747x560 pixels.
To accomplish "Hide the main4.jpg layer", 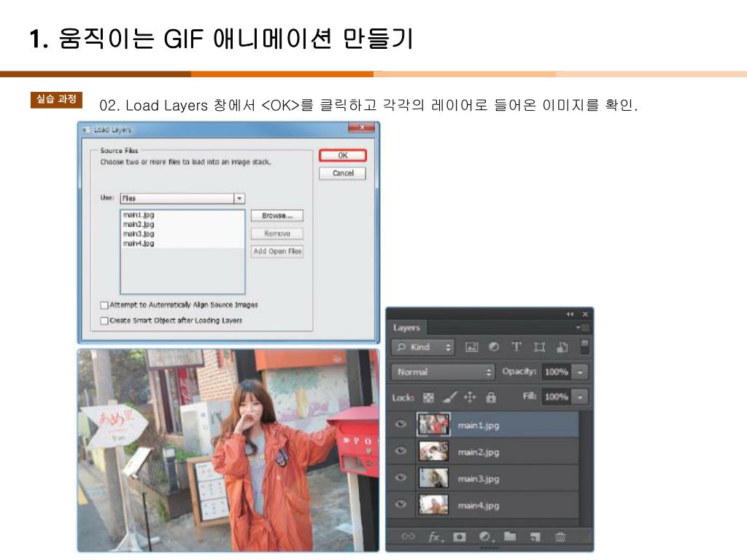I will click(x=401, y=504).
